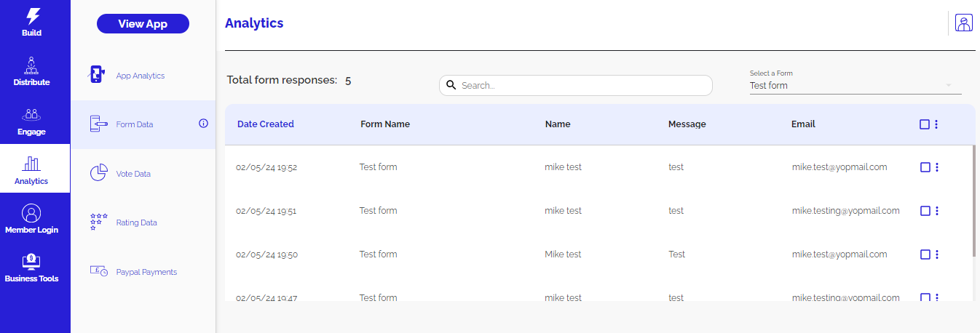Sort by the Date Created column header

266,124
